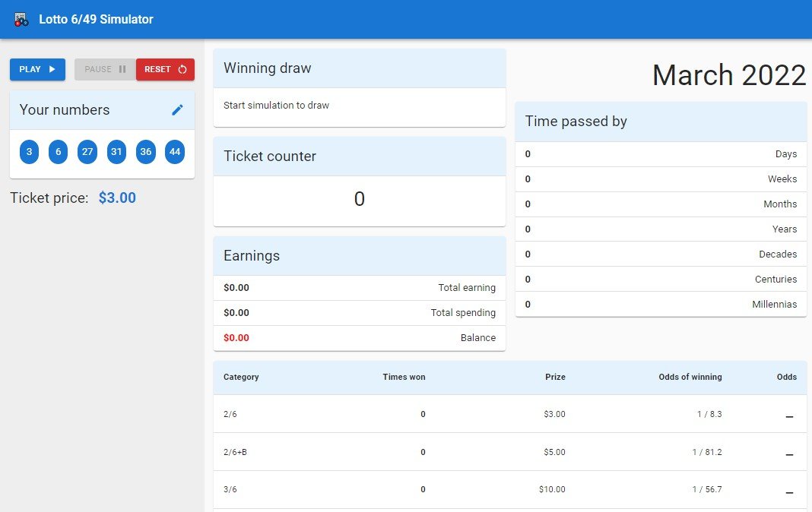812x512 pixels.
Task: Edit your numbers using the pencil icon
Action: click(x=177, y=110)
